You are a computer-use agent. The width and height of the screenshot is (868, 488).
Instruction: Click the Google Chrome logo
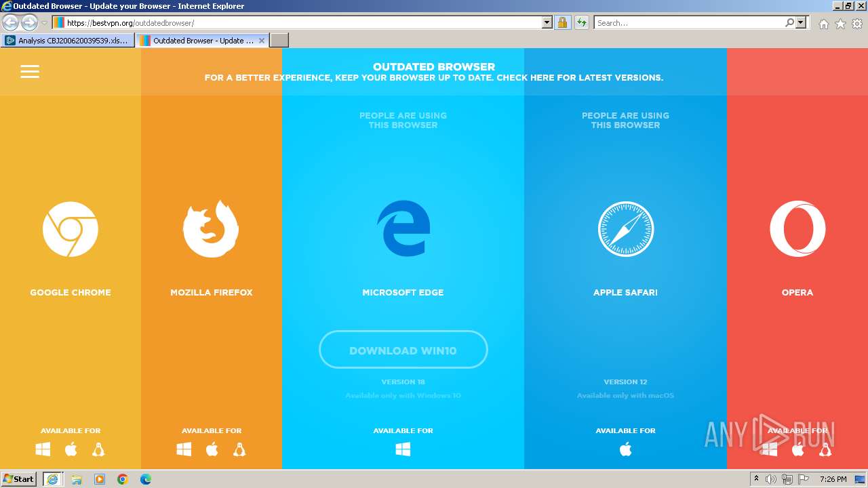pyautogui.click(x=71, y=229)
